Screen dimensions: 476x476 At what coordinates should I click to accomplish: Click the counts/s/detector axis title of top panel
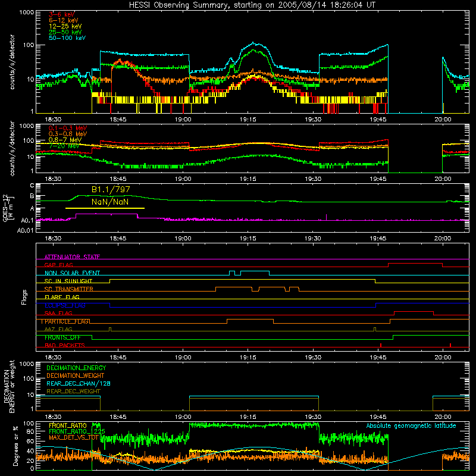click(12, 62)
